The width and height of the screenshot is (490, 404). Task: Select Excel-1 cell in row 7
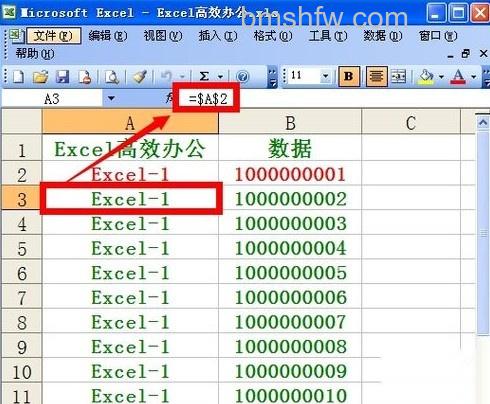pyautogui.click(x=130, y=297)
